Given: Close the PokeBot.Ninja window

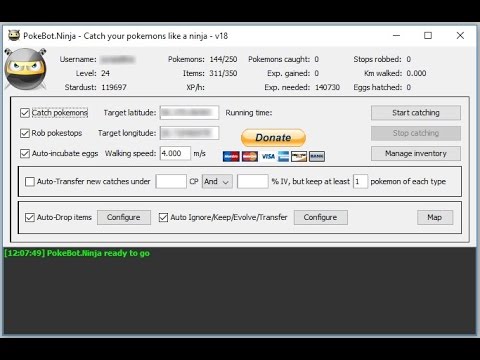Looking at the screenshot, I should click(x=460, y=35).
